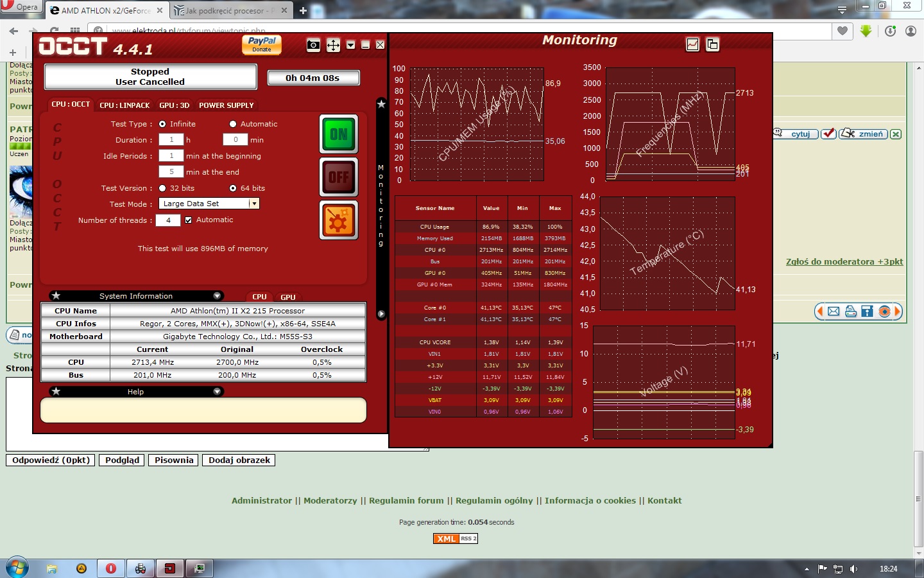Click the green download arrow in Opera toolbar
Image resolution: width=924 pixels, height=578 pixels.
[866, 30]
